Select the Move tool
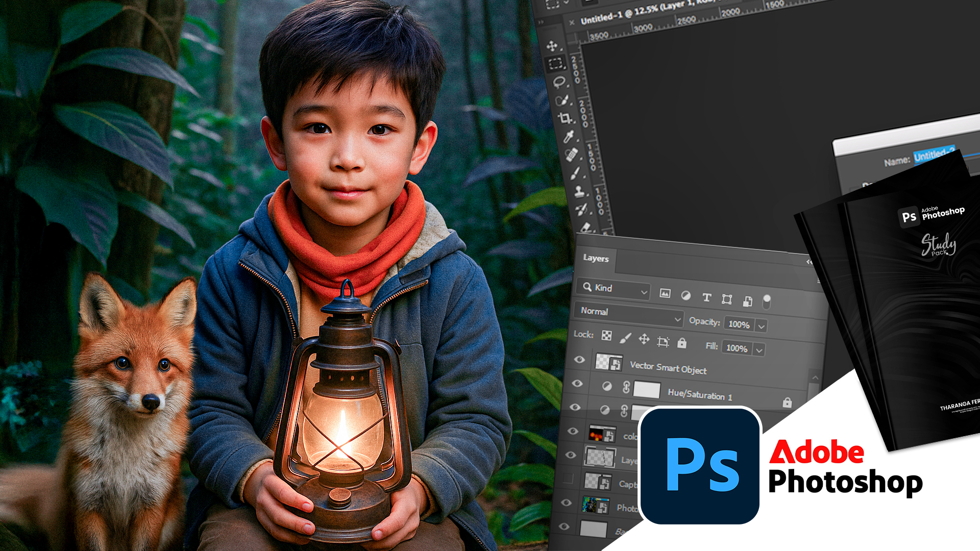Screen dimensions: 980x551 pos(552,46)
